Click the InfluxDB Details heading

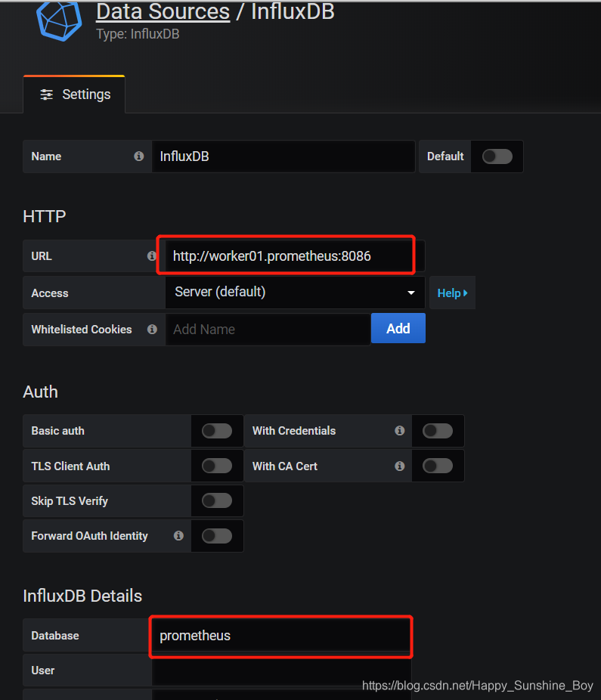(x=82, y=596)
